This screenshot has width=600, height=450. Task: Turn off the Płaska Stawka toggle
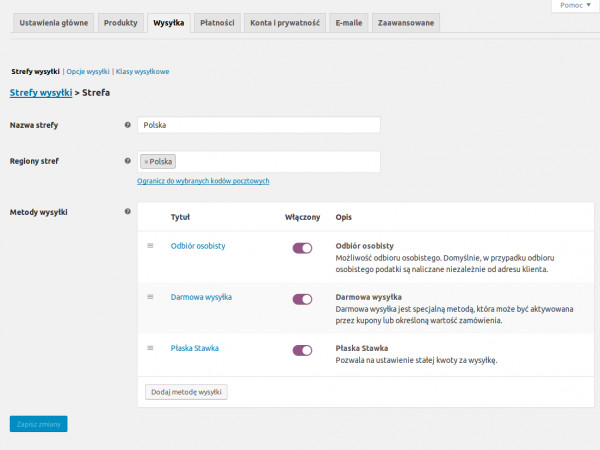tap(302, 350)
